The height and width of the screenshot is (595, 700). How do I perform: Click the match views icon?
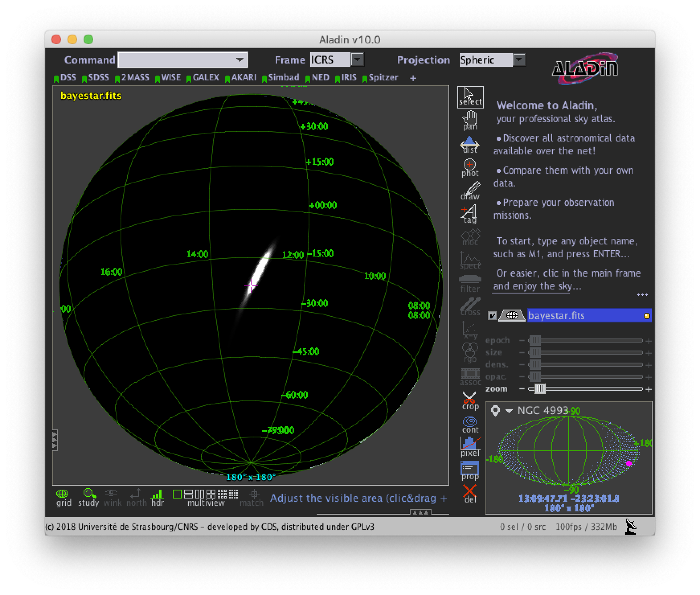point(252,498)
